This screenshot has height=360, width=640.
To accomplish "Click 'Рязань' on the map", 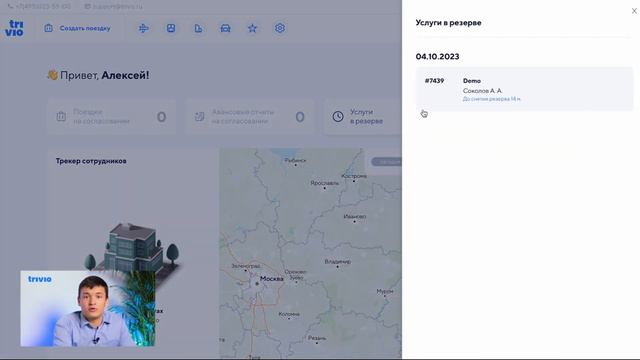I will coord(317,338).
